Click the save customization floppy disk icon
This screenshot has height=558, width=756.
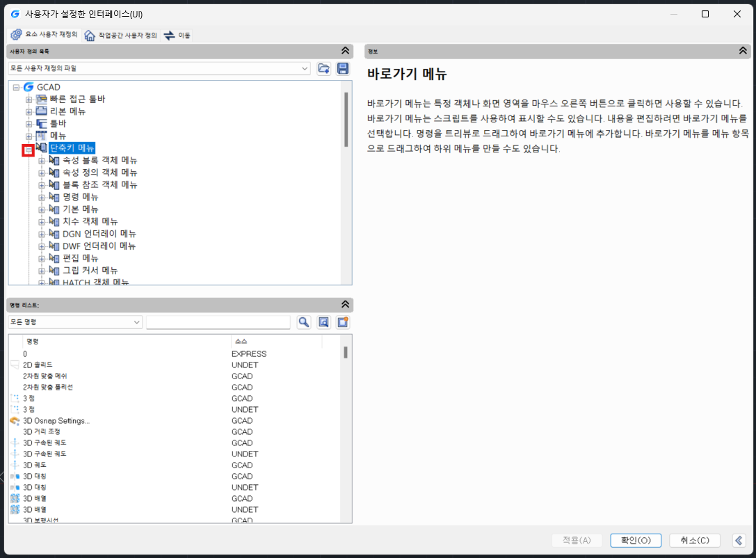pyautogui.click(x=343, y=68)
